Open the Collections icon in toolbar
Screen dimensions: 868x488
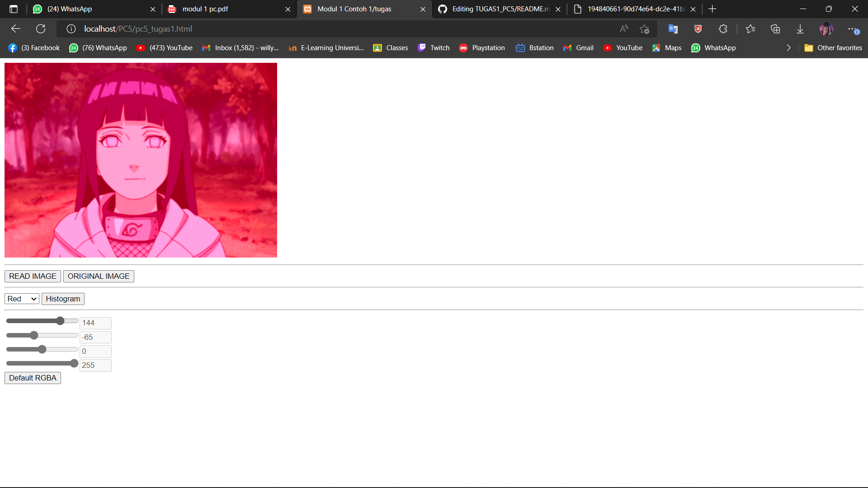coord(775,29)
